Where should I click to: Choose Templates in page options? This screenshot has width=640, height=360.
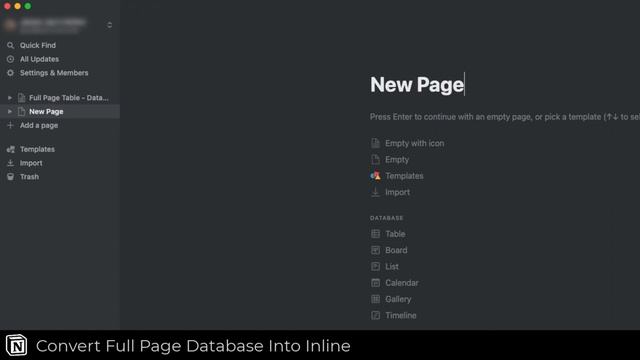(x=404, y=176)
